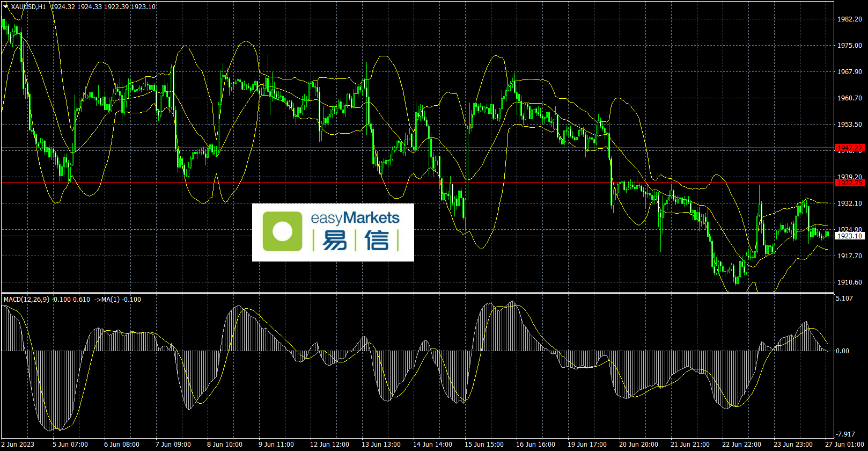Click the 6 Jun 08:00 time label

click(122, 445)
